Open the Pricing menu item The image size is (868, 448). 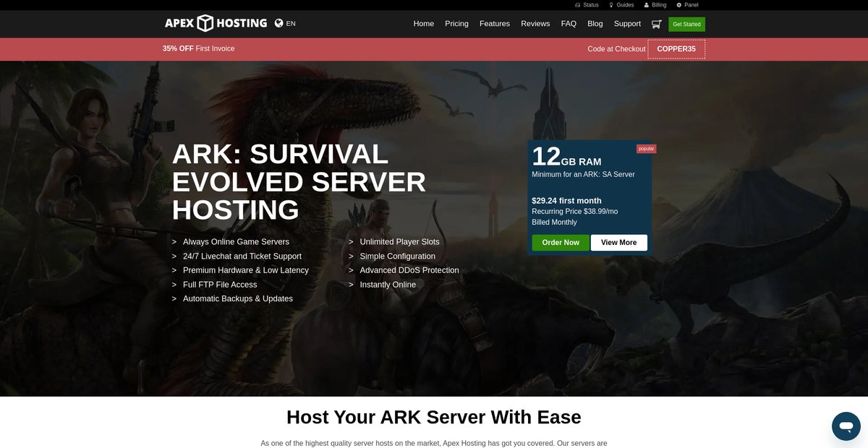pyautogui.click(x=456, y=24)
